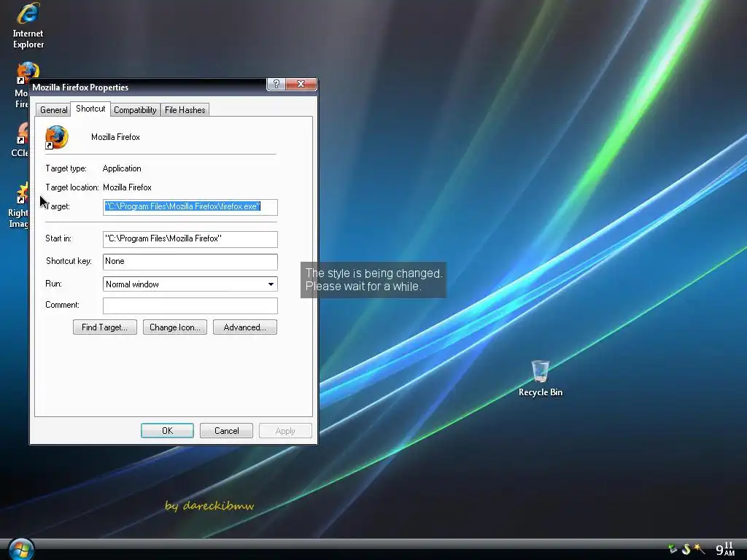Open the Internet Explorer desktop icon
The image size is (747, 560).
28,25
